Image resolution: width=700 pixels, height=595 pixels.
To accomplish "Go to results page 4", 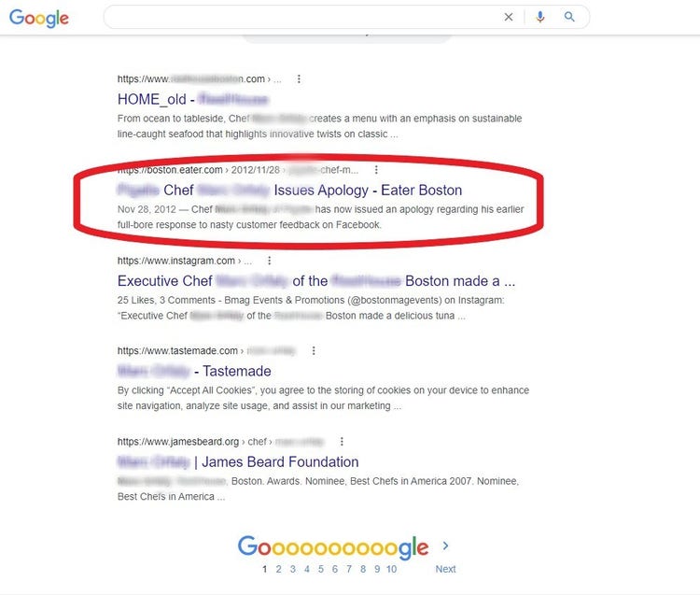I will 307,569.
